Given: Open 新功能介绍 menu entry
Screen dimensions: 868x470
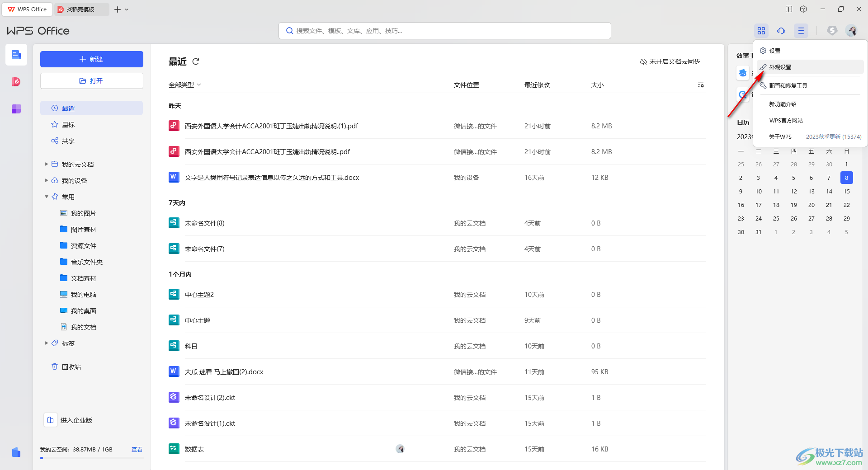Looking at the screenshot, I should pos(810,104).
